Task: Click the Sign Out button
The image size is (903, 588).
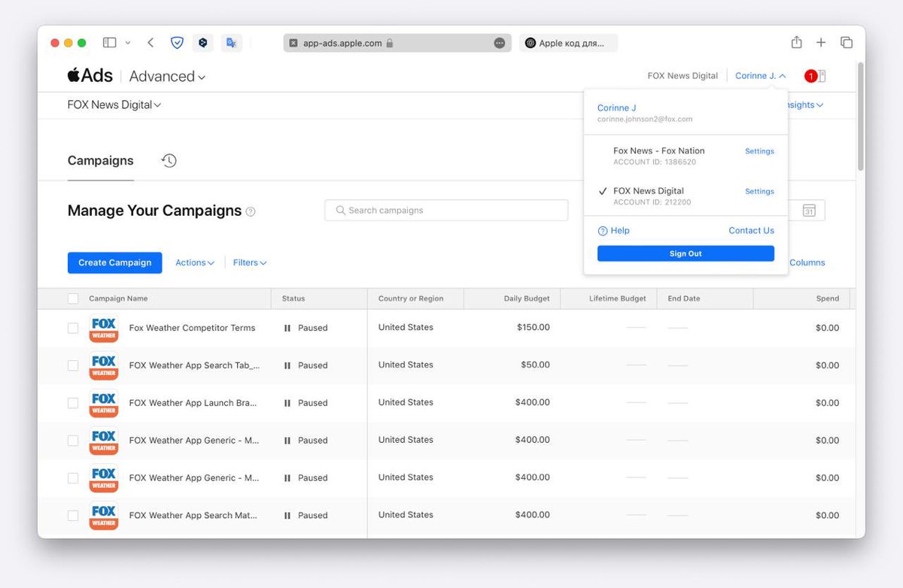Action: click(x=686, y=253)
